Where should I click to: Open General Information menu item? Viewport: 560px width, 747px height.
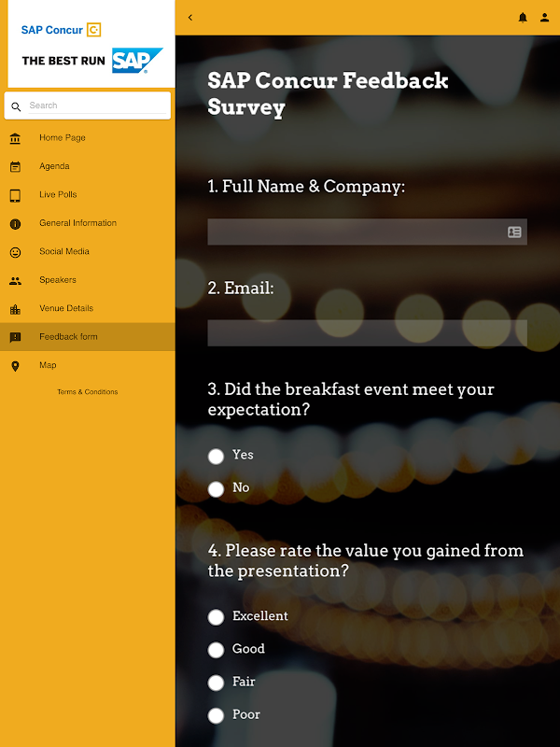coord(88,223)
